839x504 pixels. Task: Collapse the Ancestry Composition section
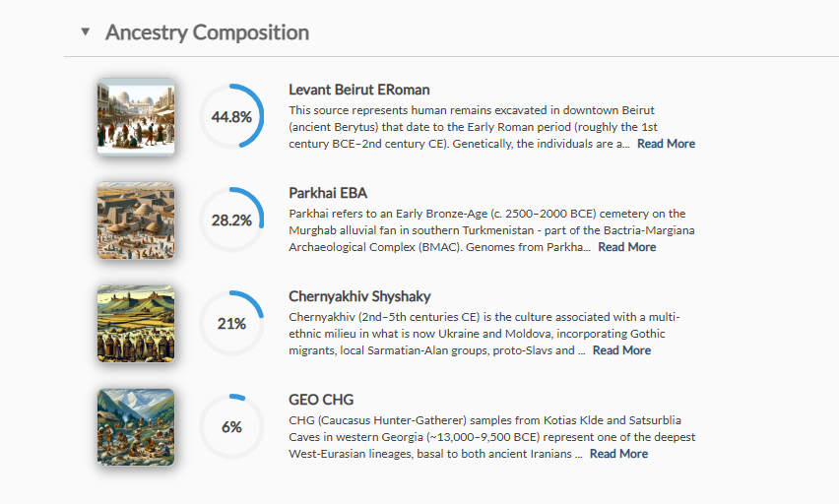tap(85, 32)
